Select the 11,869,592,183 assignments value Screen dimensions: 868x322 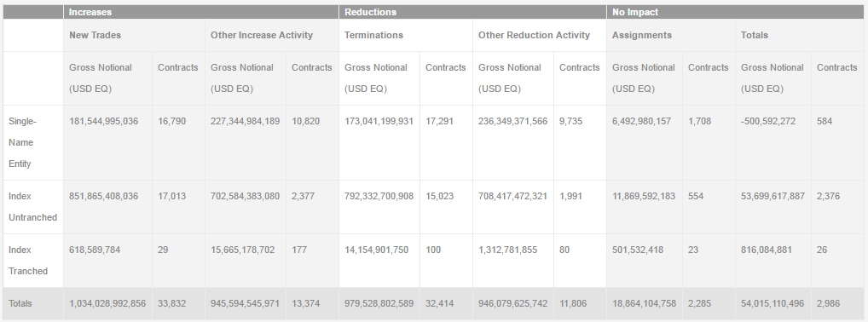643,196
